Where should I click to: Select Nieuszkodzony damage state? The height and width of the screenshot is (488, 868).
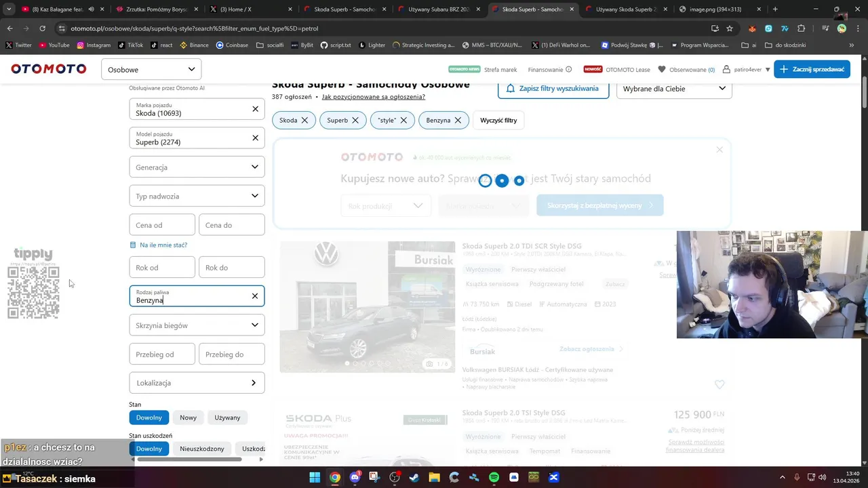pyautogui.click(x=202, y=449)
